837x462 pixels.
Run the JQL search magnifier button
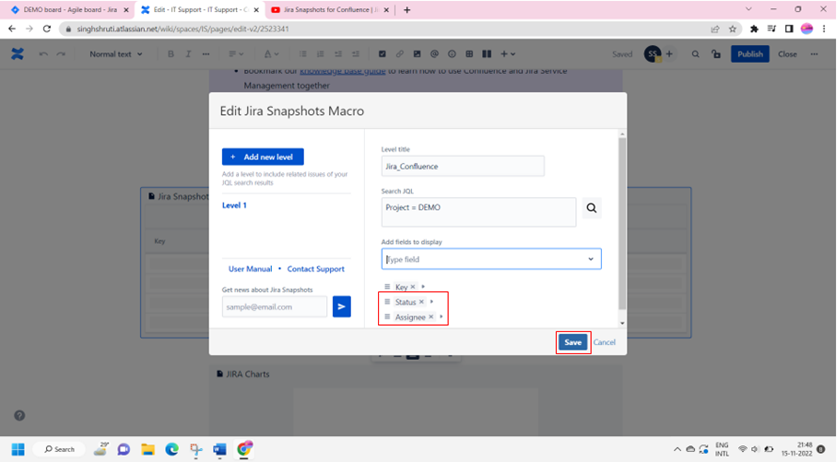(x=591, y=208)
